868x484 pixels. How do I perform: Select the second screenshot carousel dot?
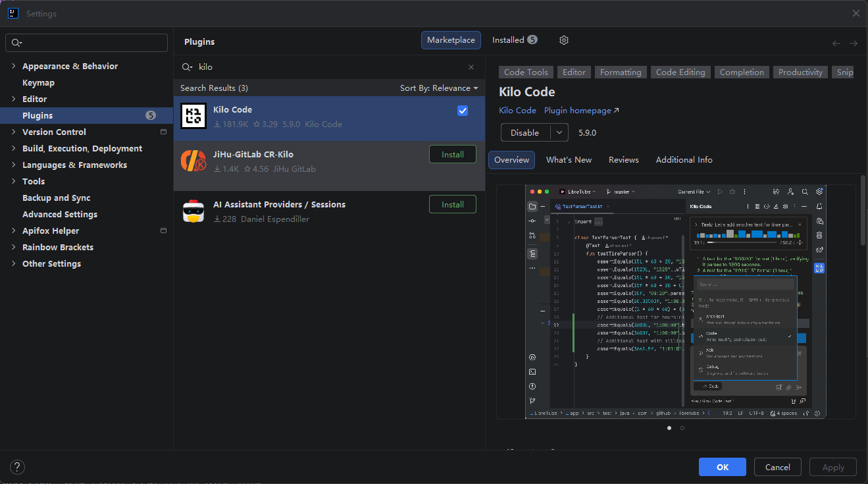click(x=682, y=427)
